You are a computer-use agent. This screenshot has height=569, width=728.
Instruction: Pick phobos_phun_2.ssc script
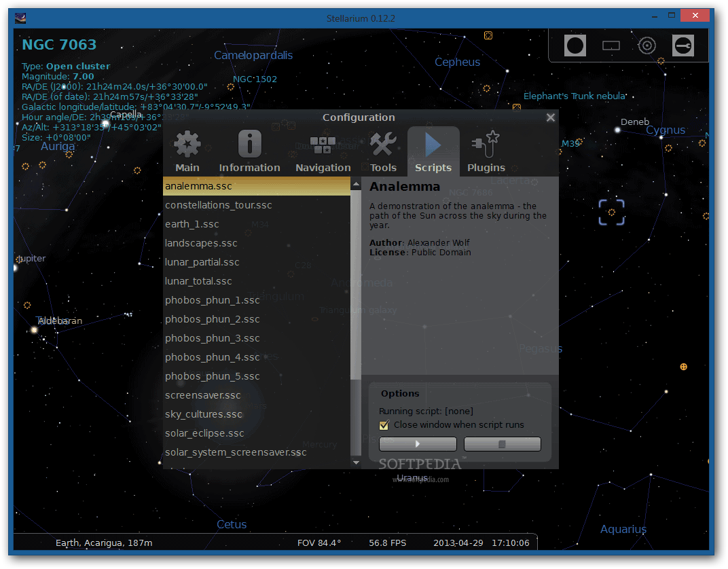[x=257, y=319]
